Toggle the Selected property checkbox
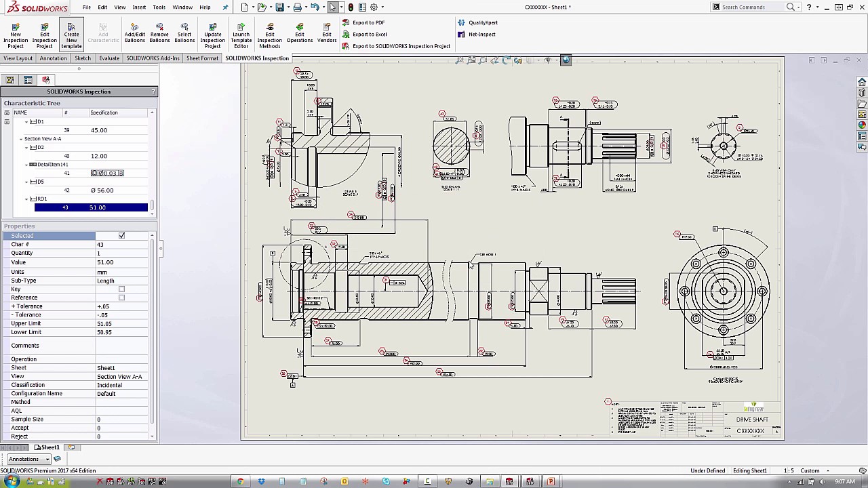Screen dimensions: 868x488 click(x=121, y=236)
